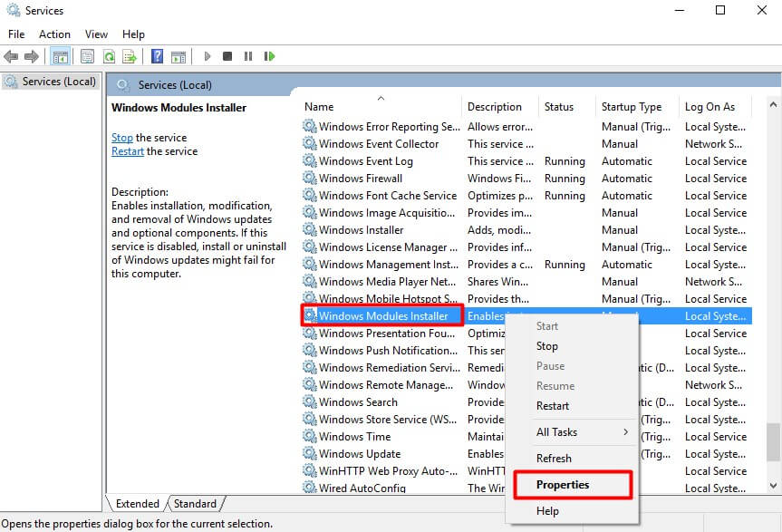
Task: Click the Forward arrow toolbar icon
Action: [x=32, y=56]
